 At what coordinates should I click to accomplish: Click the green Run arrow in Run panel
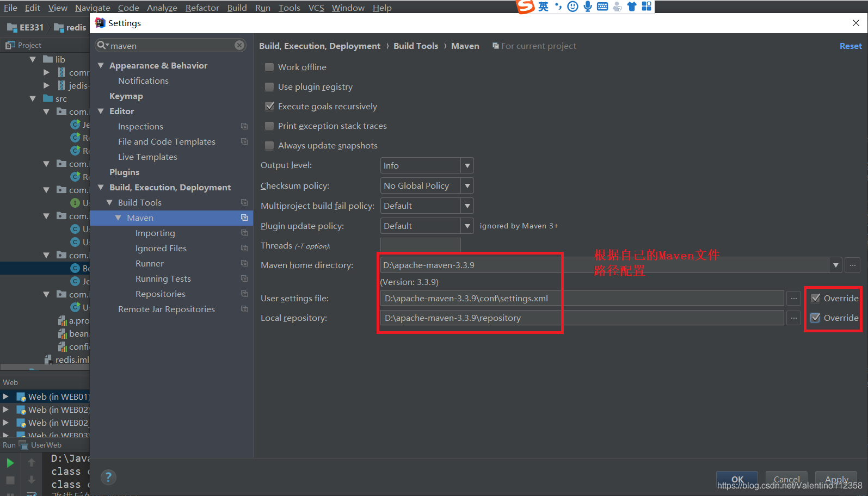[x=10, y=463]
